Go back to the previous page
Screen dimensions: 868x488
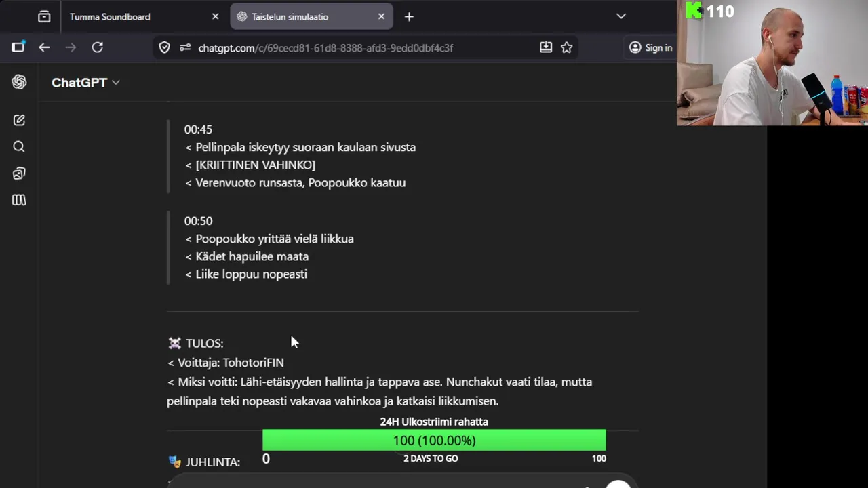(x=44, y=47)
